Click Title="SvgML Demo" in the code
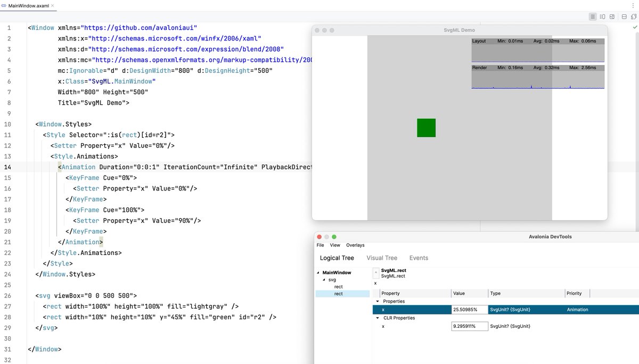This screenshot has height=364, width=639. (x=93, y=103)
